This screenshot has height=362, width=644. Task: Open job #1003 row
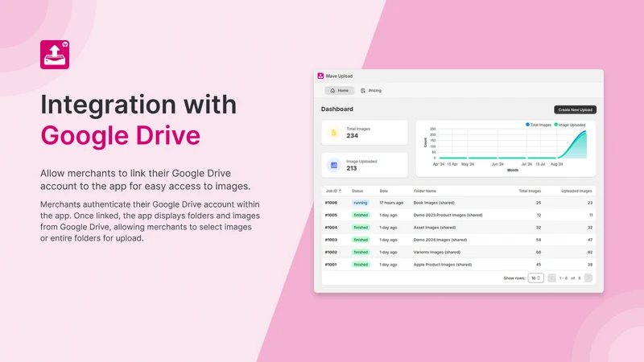[x=459, y=240]
